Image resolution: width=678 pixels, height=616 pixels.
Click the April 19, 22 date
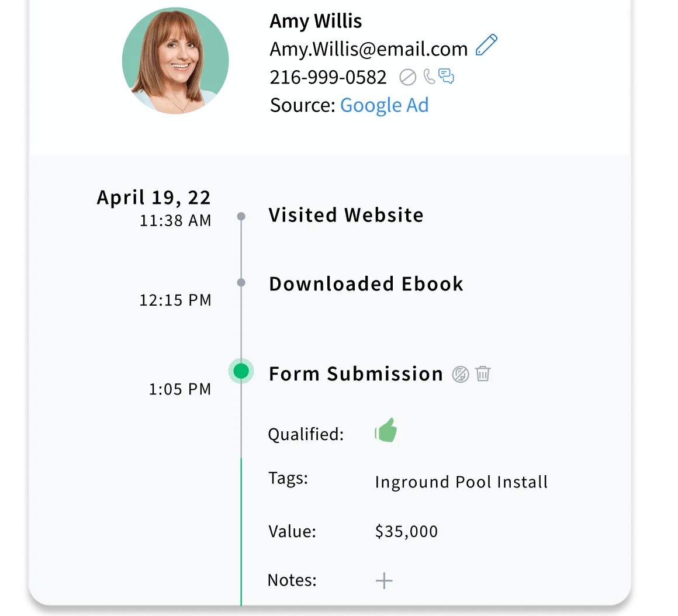154,198
